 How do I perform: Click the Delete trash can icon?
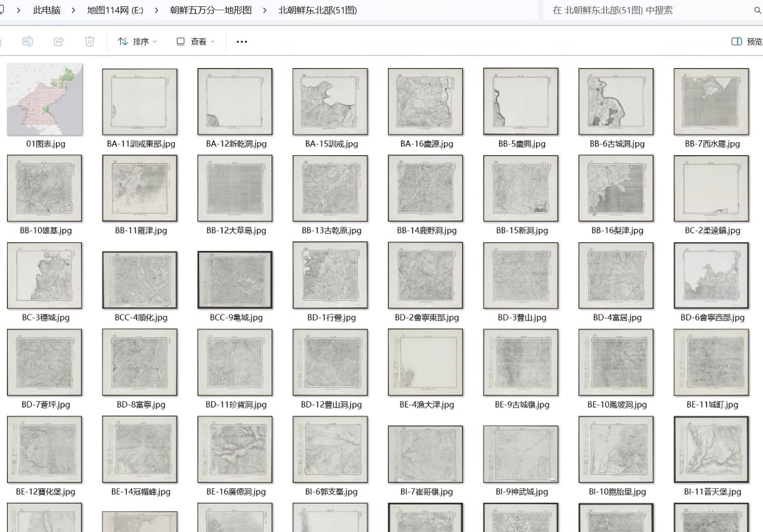coord(90,41)
